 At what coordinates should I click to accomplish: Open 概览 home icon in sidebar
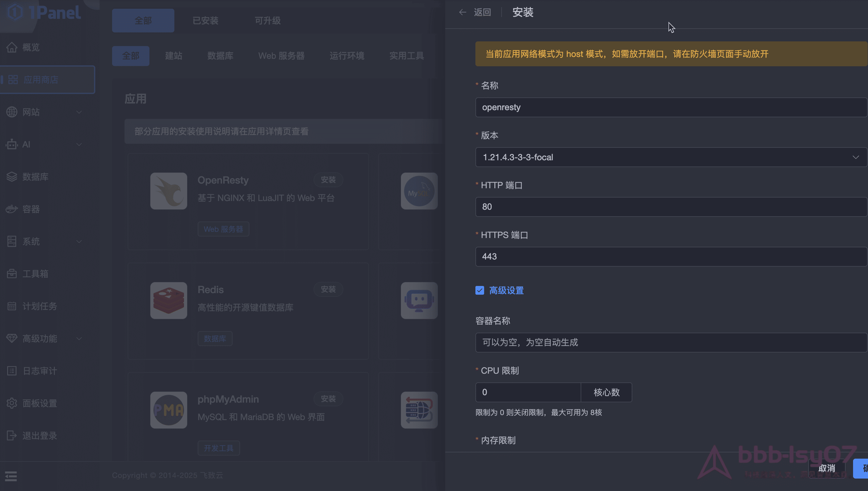[x=12, y=47]
